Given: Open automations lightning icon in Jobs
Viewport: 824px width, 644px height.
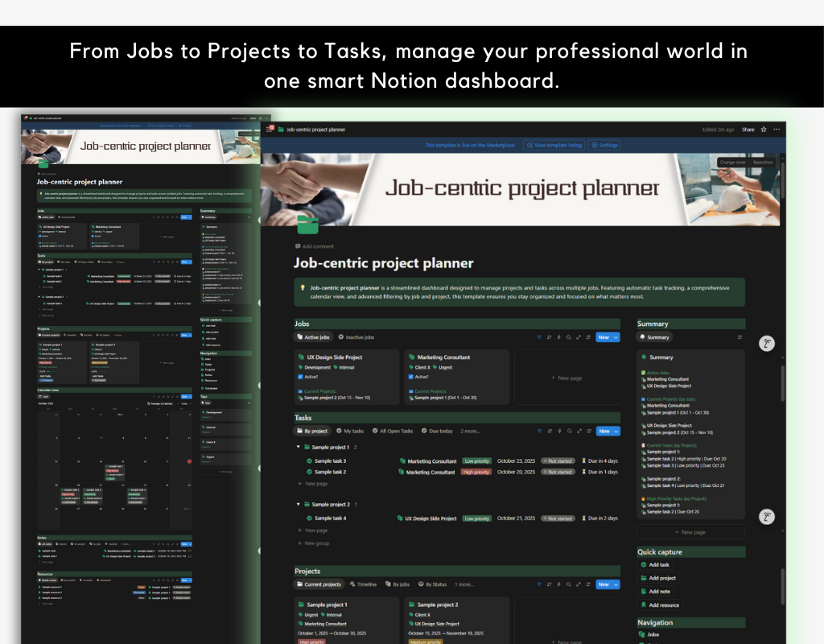Looking at the screenshot, I should 558,337.
